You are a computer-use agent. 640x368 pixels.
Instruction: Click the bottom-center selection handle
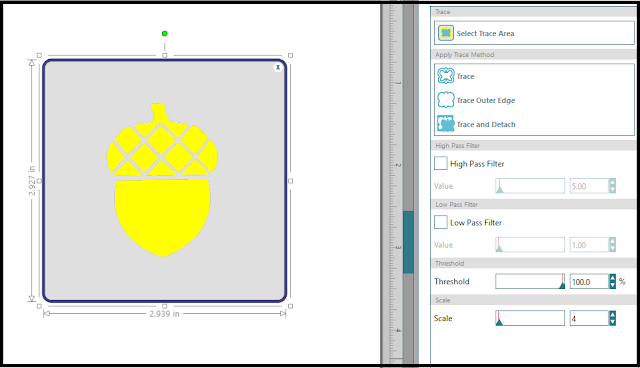click(x=164, y=306)
